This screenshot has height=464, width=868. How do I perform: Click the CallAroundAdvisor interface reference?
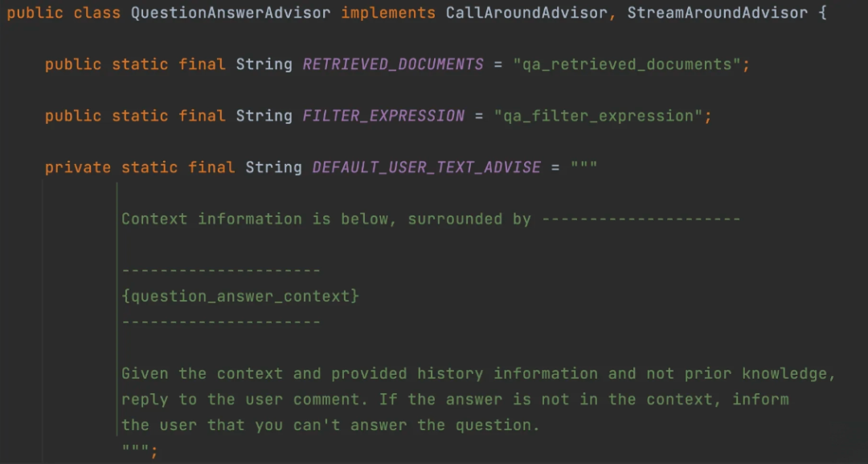pyautogui.click(x=526, y=13)
